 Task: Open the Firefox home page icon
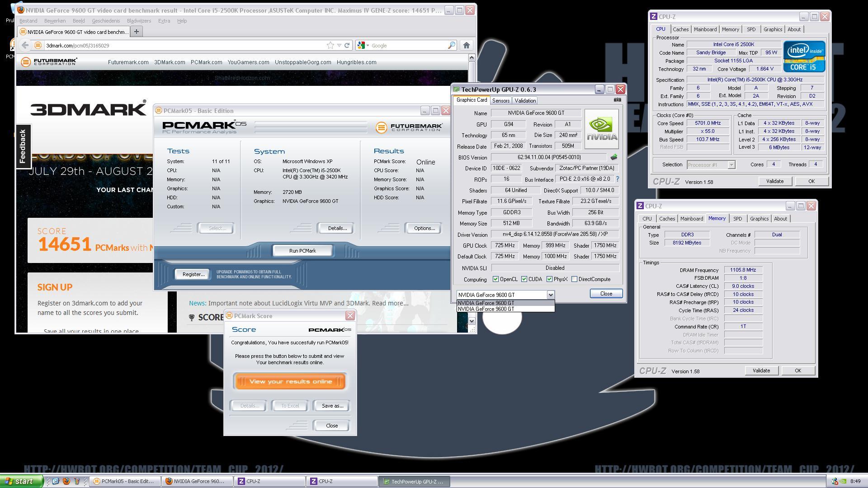coord(467,45)
